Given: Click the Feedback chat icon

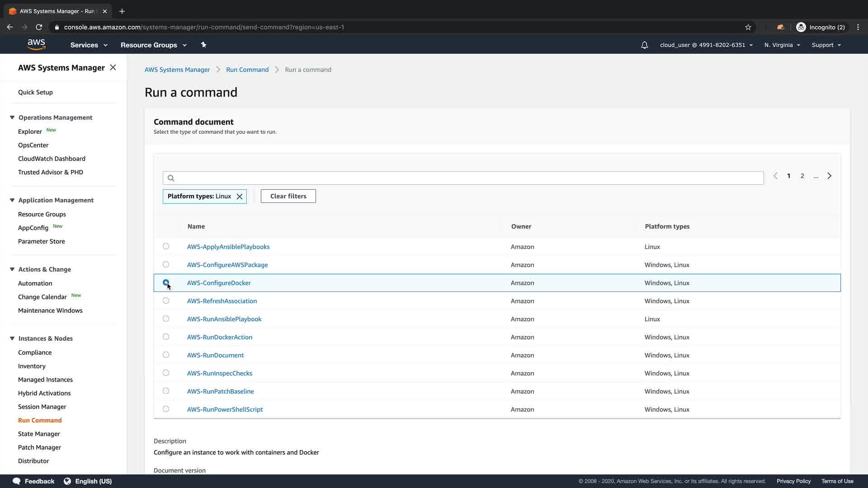Looking at the screenshot, I should (x=17, y=481).
